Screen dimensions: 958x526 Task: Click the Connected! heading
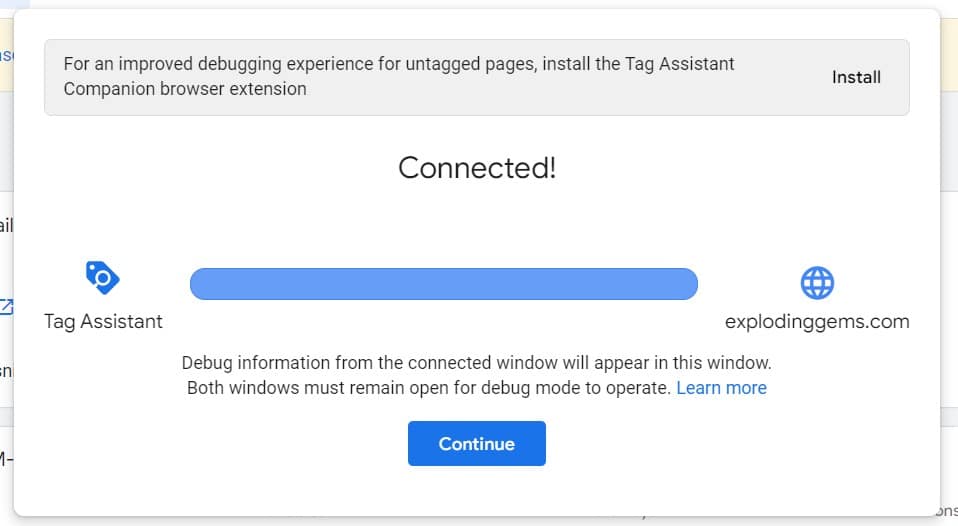tap(477, 167)
